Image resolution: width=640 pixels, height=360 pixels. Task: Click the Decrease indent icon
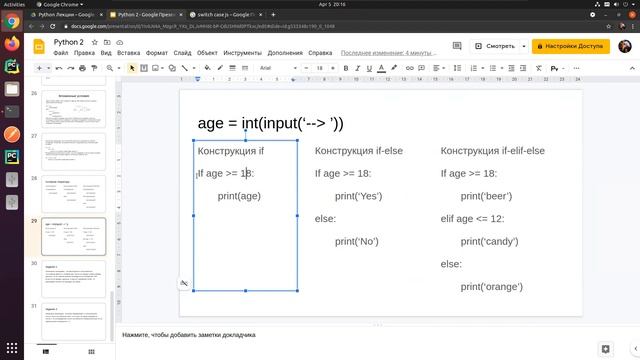pyautogui.click(x=511, y=68)
